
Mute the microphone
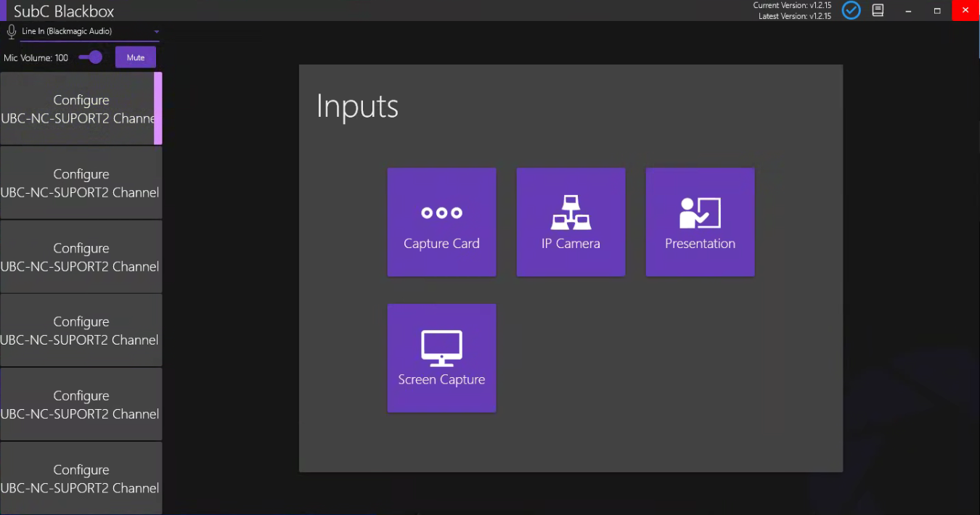coord(136,57)
